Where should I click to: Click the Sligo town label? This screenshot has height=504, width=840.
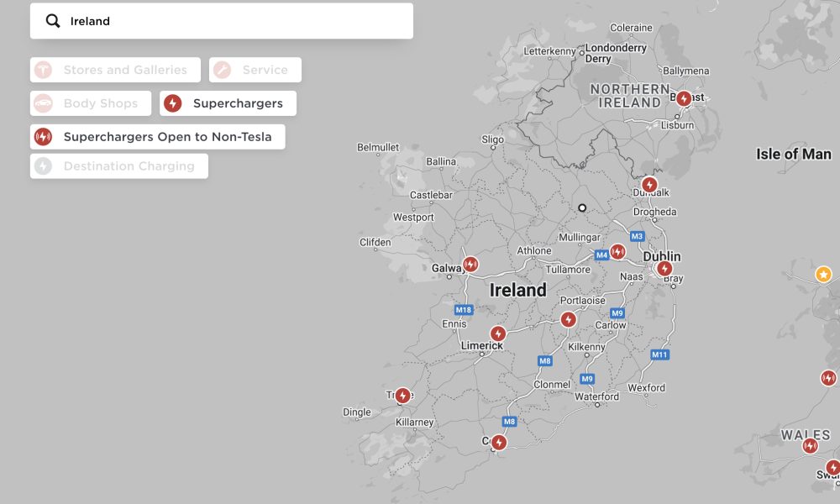pyautogui.click(x=492, y=139)
